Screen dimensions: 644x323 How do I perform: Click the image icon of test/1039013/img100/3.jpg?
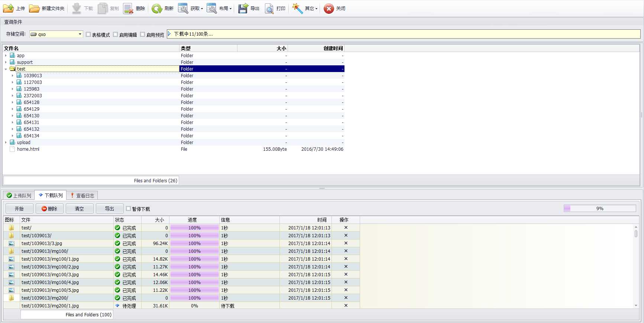click(12, 275)
